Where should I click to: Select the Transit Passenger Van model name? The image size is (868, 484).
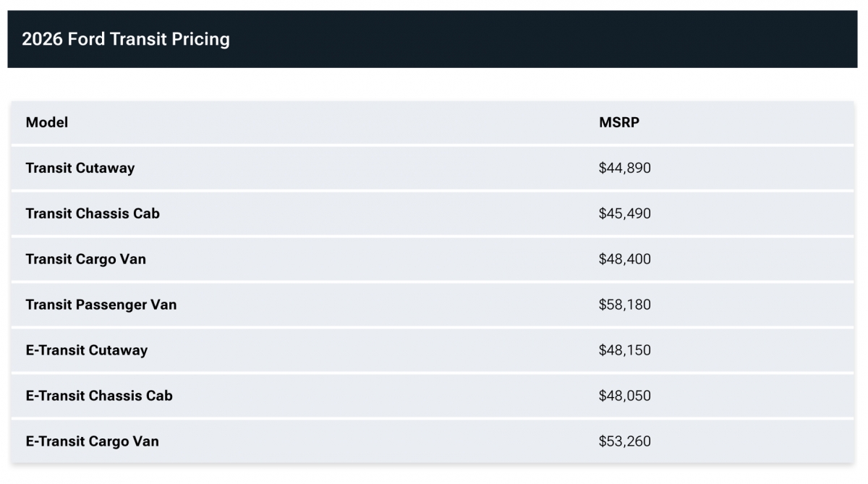point(101,305)
